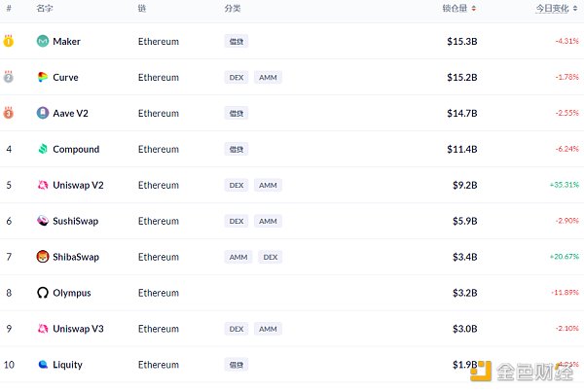This screenshot has width=584, height=392.
Task: Sort by the 今日变化 column arrows
Action: click(575, 8)
